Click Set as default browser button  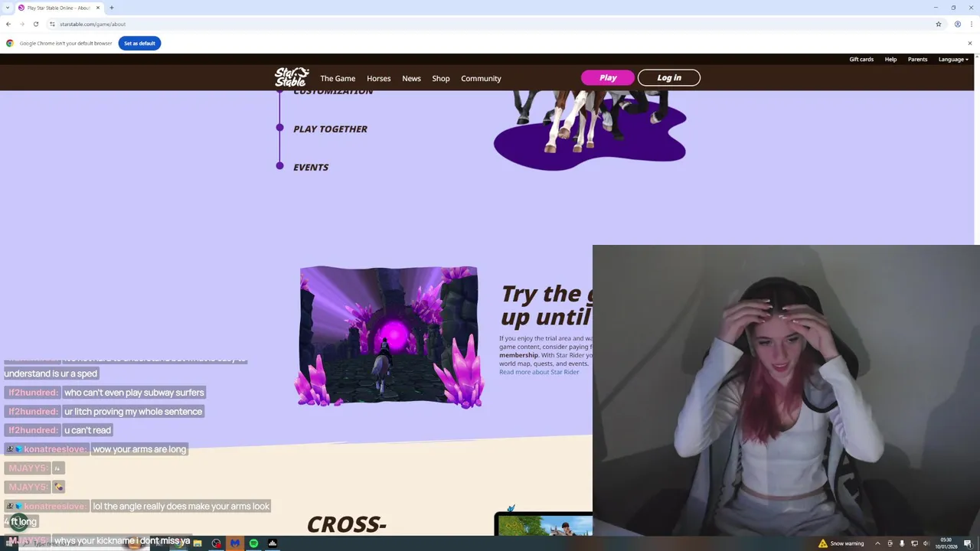pyautogui.click(x=139, y=43)
